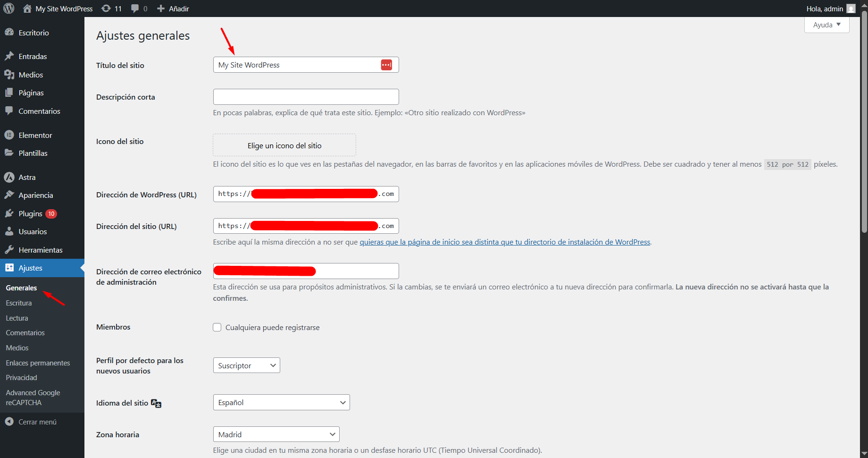Open the Generales settings submenu

click(x=21, y=288)
